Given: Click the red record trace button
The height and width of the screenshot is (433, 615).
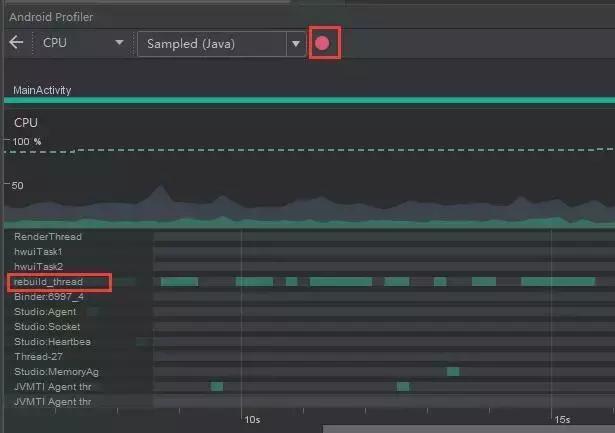Looking at the screenshot, I should click(322, 43).
